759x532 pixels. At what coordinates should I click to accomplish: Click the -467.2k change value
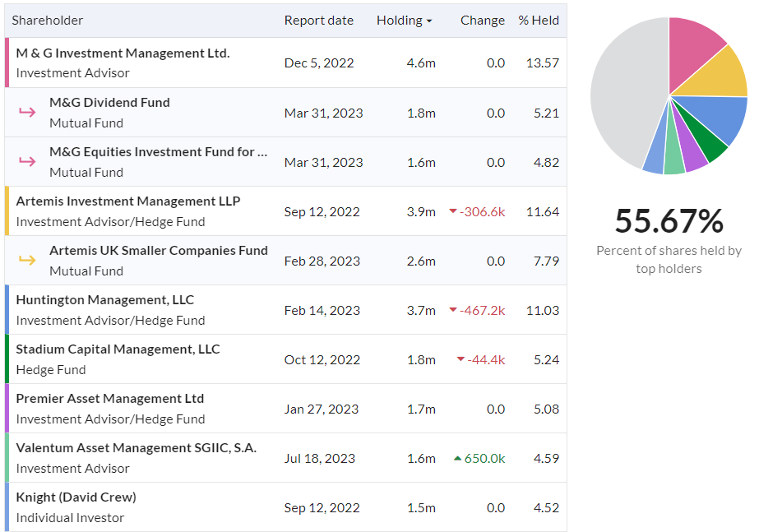(482, 310)
